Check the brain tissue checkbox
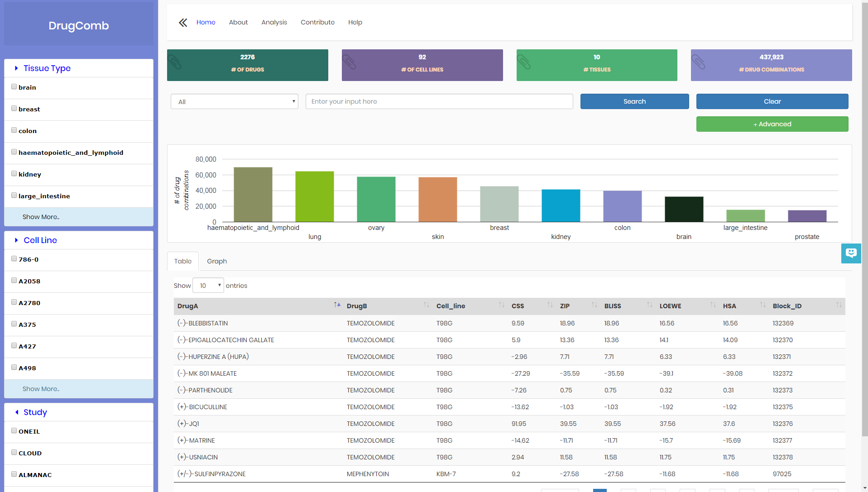 [14, 87]
